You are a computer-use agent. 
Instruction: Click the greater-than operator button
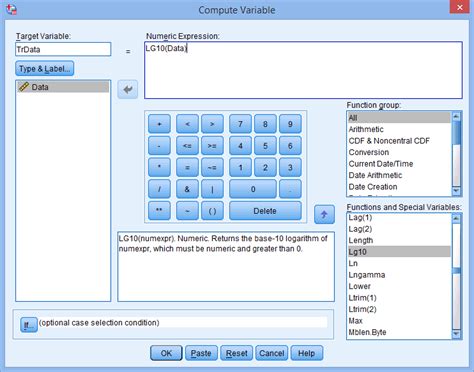click(212, 124)
